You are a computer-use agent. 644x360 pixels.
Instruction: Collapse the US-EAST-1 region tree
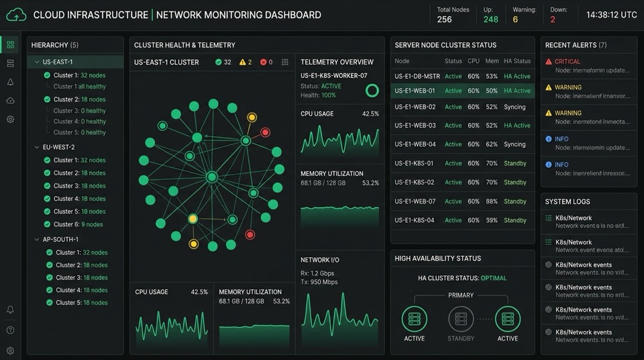click(36, 62)
